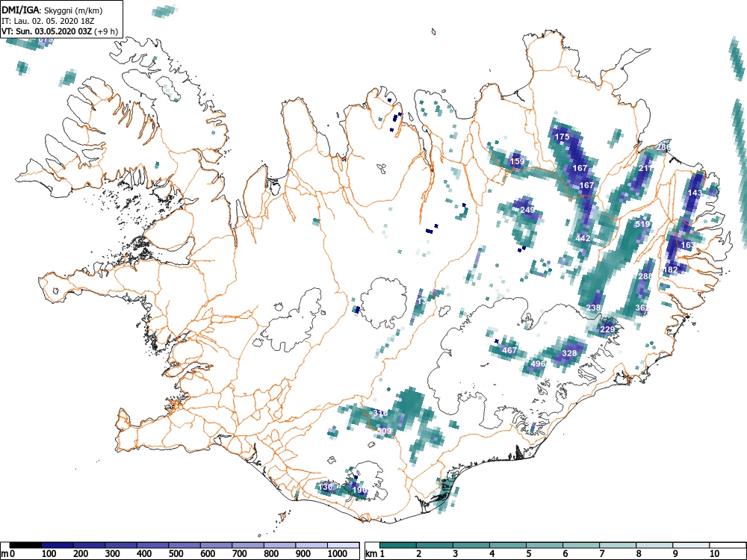
Task: Click the visibility value 467 on the map
Action: (x=509, y=350)
